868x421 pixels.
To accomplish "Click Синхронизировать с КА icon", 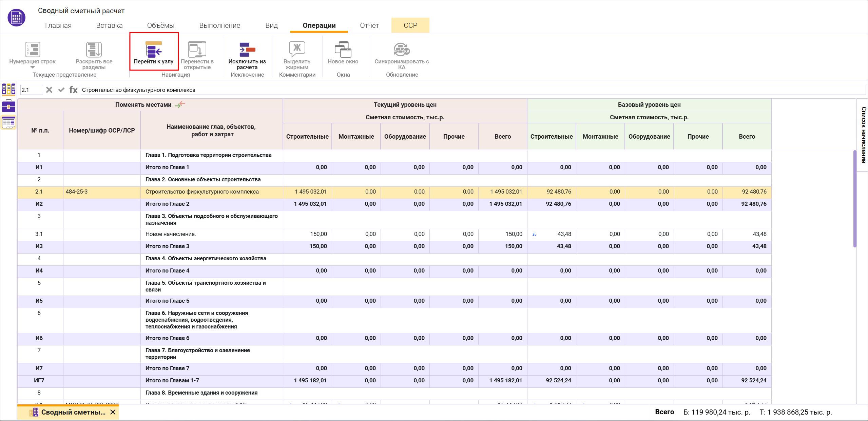I will click(x=402, y=50).
